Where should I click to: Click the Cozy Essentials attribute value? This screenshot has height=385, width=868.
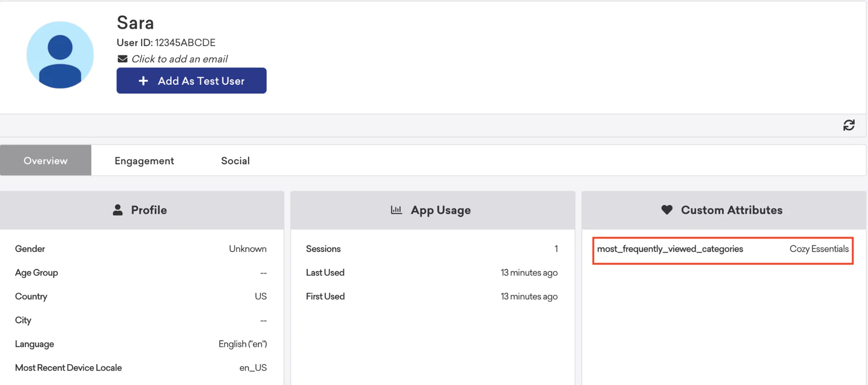point(819,249)
